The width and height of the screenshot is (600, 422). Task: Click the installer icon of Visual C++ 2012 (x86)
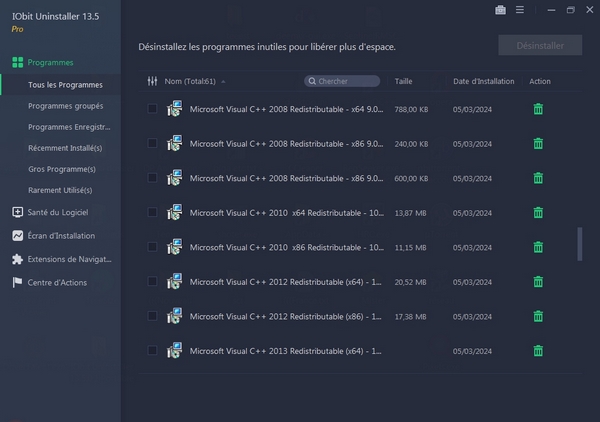click(175, 316)
